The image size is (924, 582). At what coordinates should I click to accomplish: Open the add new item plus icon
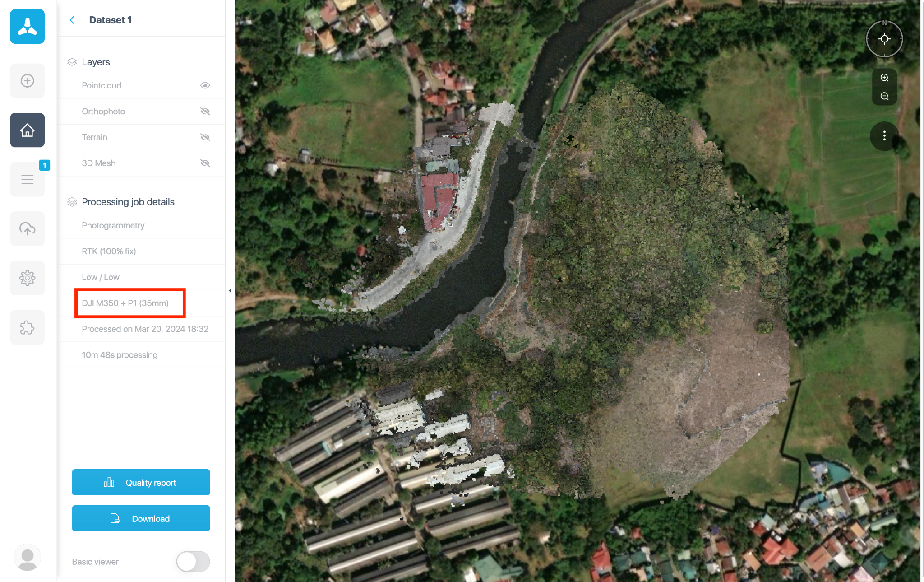[x=28, y=81]
